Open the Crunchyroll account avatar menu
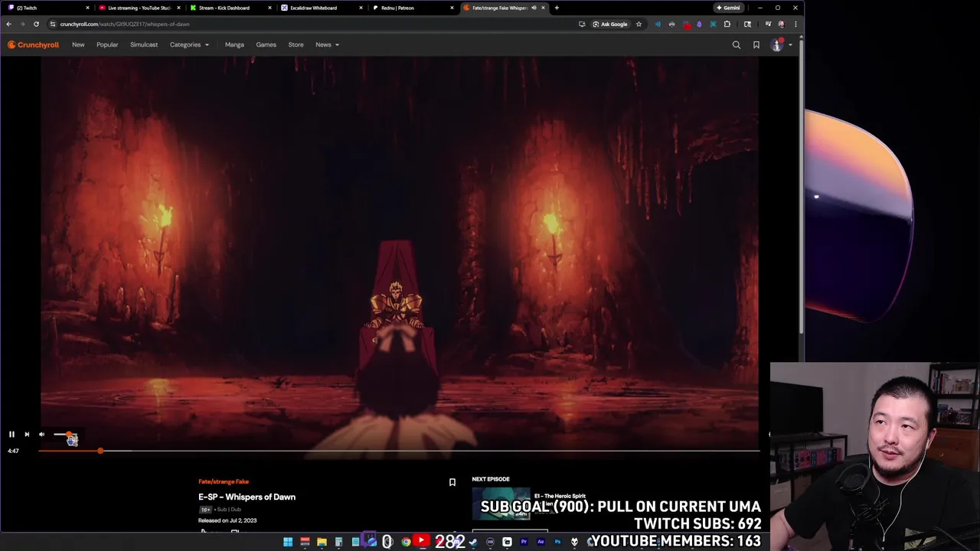This screenshot has width=980, height=551. point(777,45)
